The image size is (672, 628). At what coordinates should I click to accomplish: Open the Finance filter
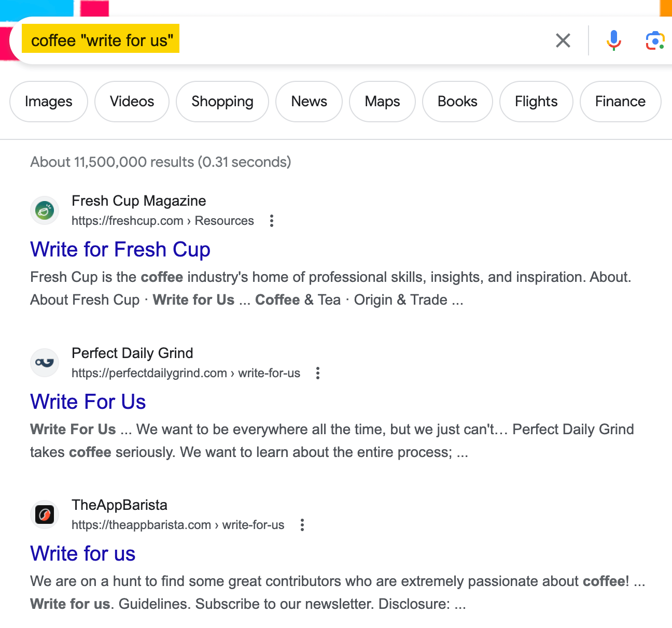click(620, 102)
